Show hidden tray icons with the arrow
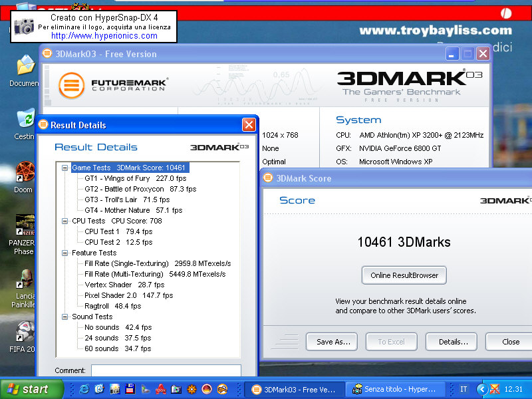Viewport: 532px width, 399px height. pos(481,389)
